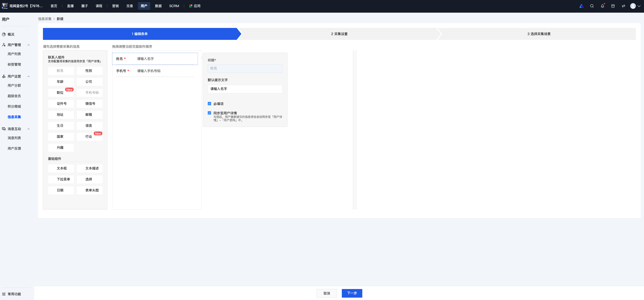The width and height of the screenshot is (644, 300).
Task: Toggle the 同步至用户详情 checkbox
Action: click(x=209, y=113)
